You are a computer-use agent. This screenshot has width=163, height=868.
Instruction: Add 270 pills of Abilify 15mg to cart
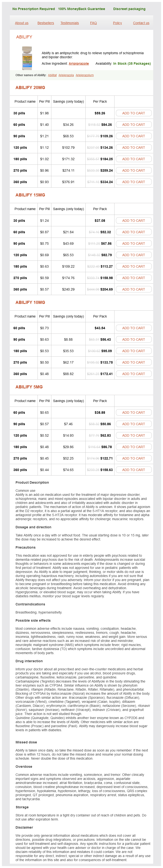[x=133, y=278]
